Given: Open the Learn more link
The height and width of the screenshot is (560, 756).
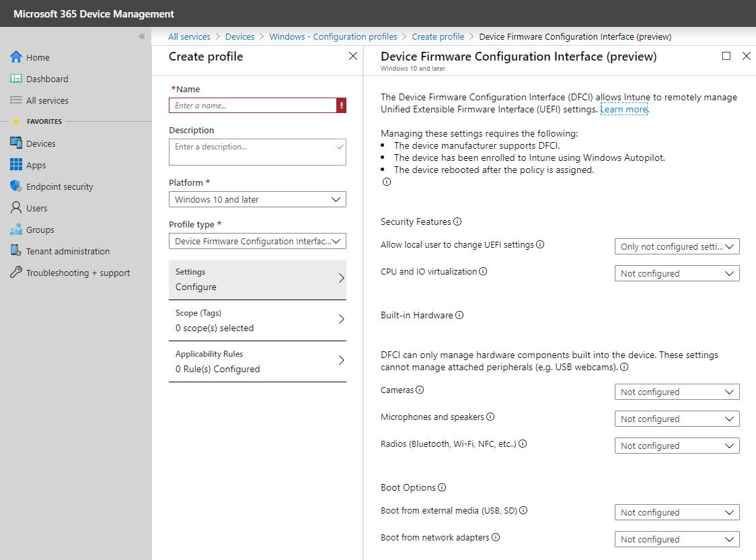Looking at the screenshot, I should (623, 109).
